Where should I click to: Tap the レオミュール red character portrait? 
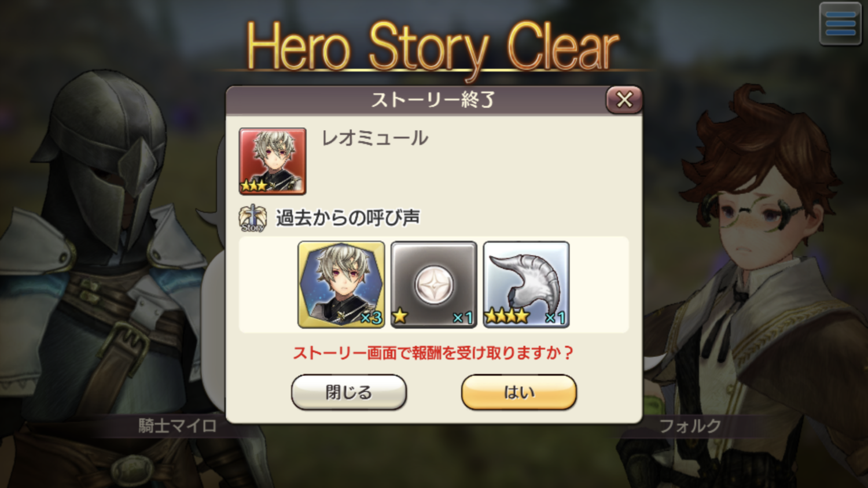click(273, 161)
